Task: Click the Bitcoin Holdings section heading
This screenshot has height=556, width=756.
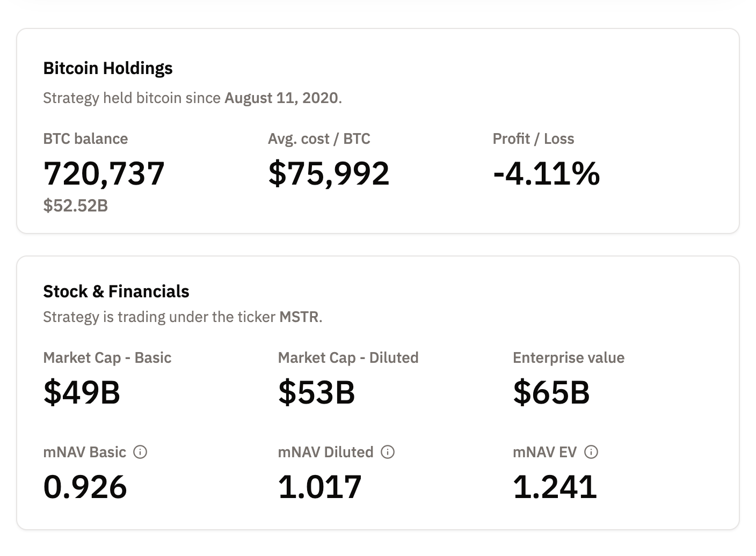Action: (x=107, y=68)
